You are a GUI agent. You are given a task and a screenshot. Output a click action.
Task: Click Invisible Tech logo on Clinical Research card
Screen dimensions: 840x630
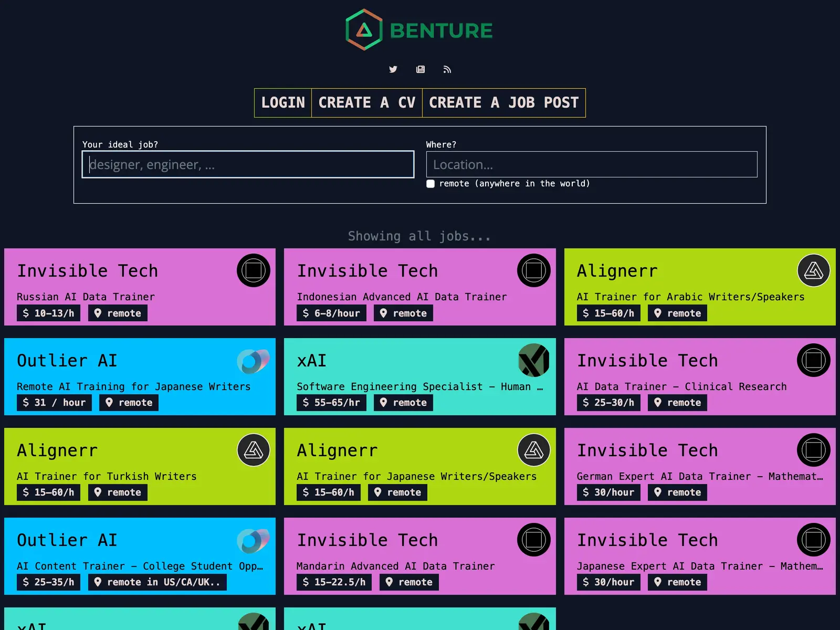[x=814, y=361]
